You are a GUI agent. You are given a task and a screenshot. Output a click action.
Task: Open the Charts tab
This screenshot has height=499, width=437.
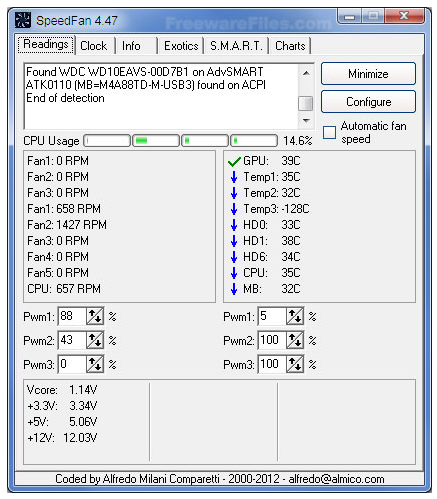[x=290, y=46]
